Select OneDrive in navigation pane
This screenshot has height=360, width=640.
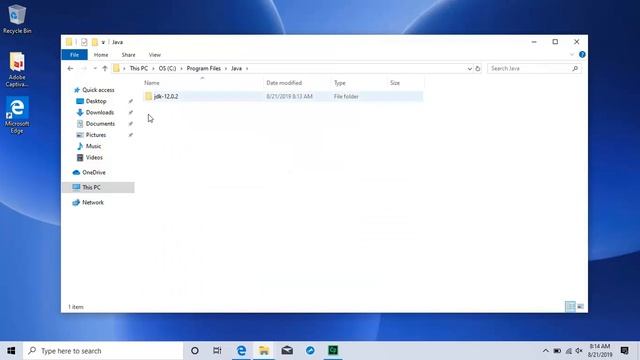tap(93, 172)
